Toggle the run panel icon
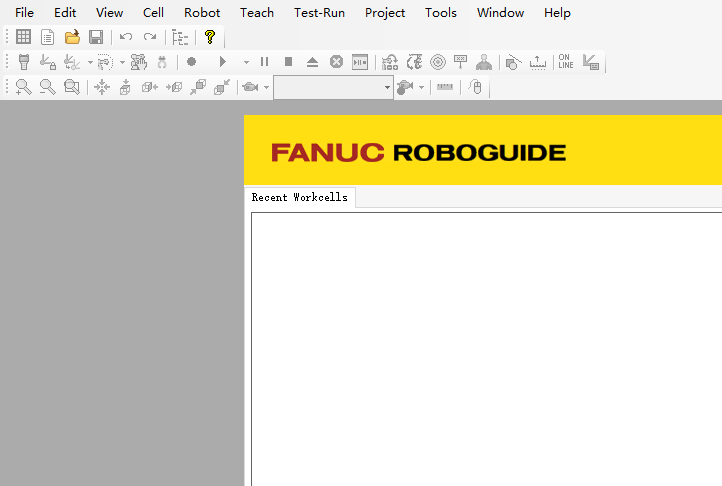The image size is (722, 486). click(x=360, y=62)
